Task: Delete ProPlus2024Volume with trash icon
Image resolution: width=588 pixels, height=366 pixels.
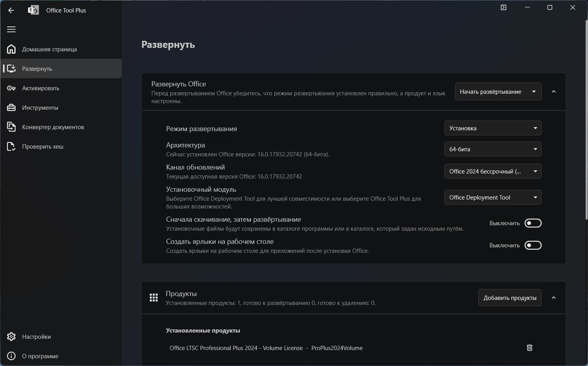Action: (x=529, y=348)
